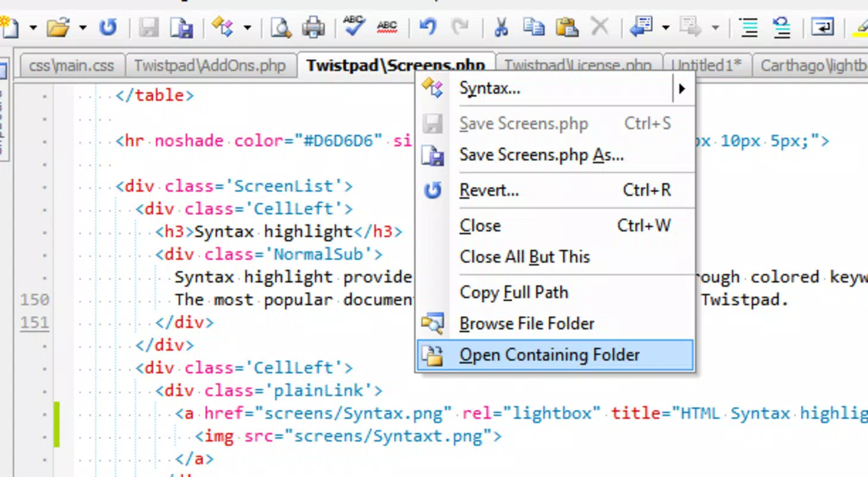Click the Save toolbar icon

(x=149, y=27)
